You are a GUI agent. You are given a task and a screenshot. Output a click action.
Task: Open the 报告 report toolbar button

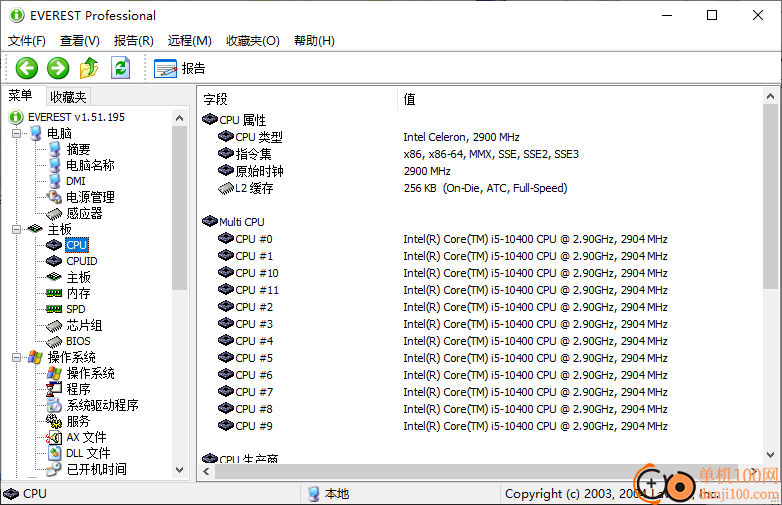tap(180, 68)
